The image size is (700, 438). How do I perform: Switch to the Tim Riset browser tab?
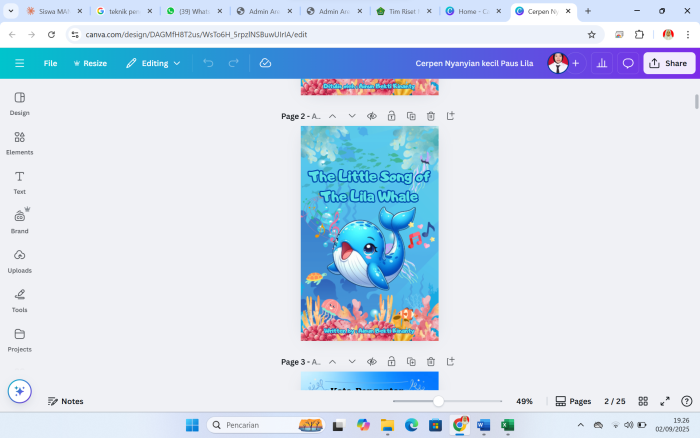click(x=404, y=11)
